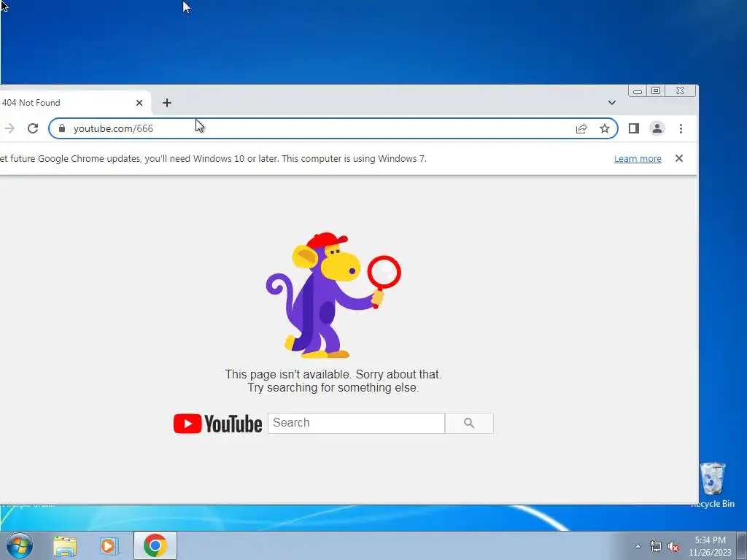Open a new tab with the plus button

[167, 103]
